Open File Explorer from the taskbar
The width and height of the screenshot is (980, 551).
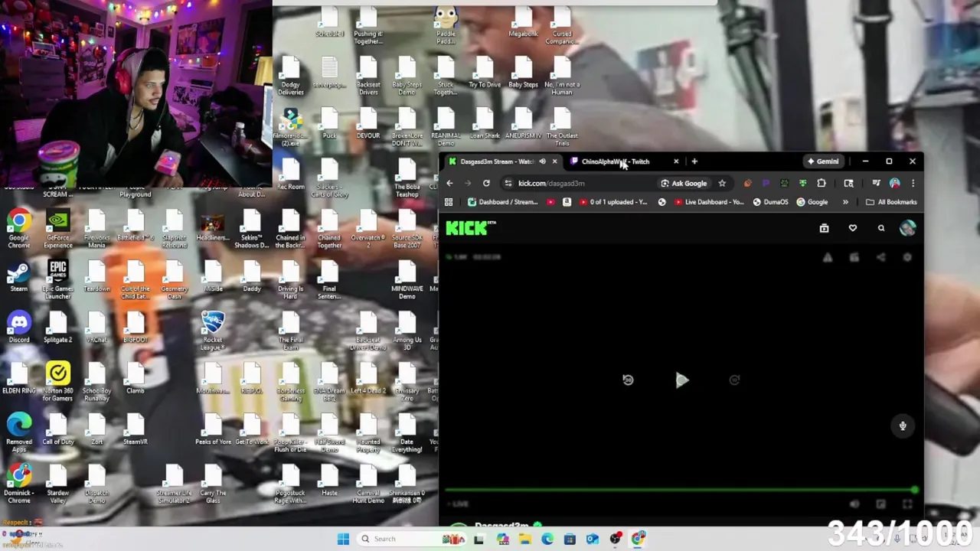pos(525,539)
